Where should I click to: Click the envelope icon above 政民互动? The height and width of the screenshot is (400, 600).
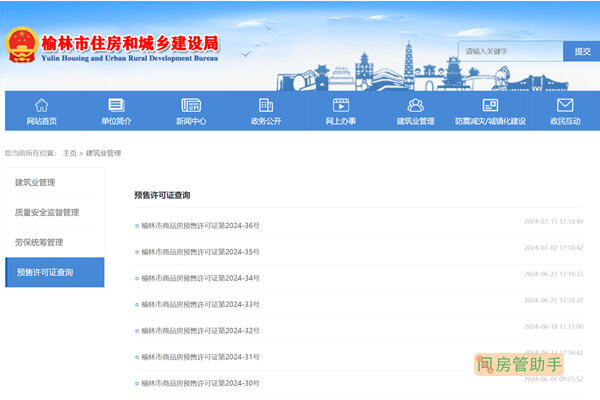tap(565, 105)
